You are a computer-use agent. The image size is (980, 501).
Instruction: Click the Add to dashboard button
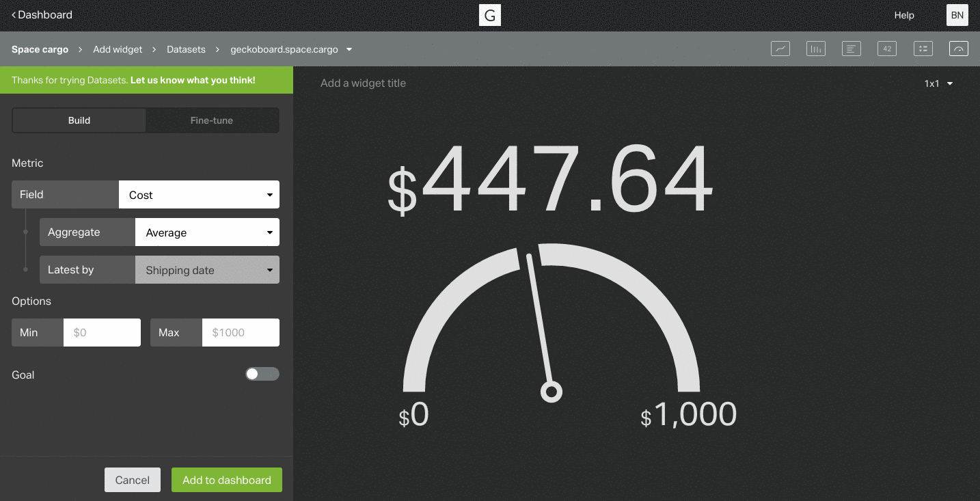pos(227,480)
